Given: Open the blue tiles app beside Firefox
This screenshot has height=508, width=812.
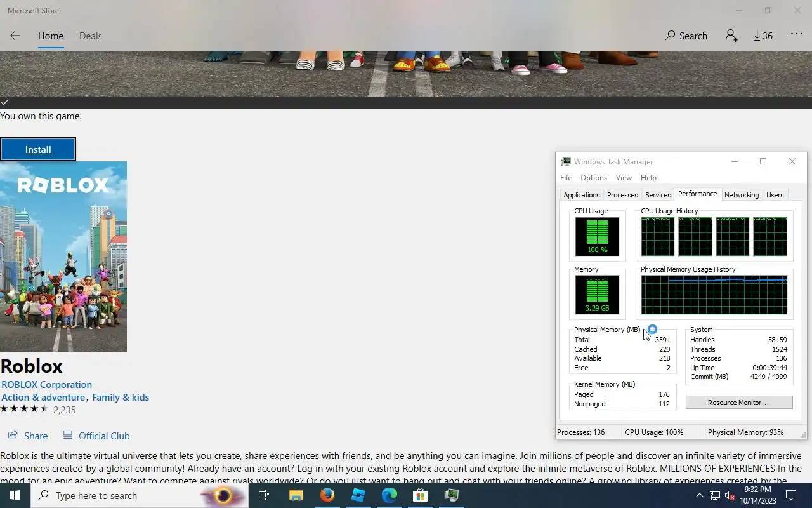Looking at the screenshot, I should coord(358,495).
